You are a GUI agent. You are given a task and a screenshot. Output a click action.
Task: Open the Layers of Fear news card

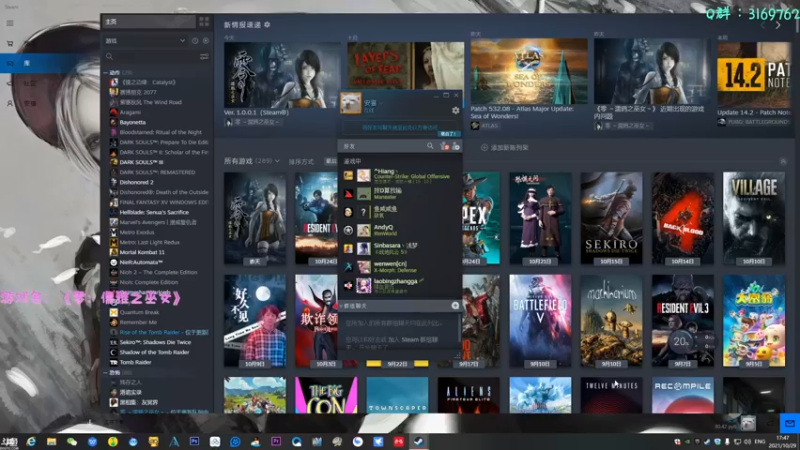pos(406,66)
